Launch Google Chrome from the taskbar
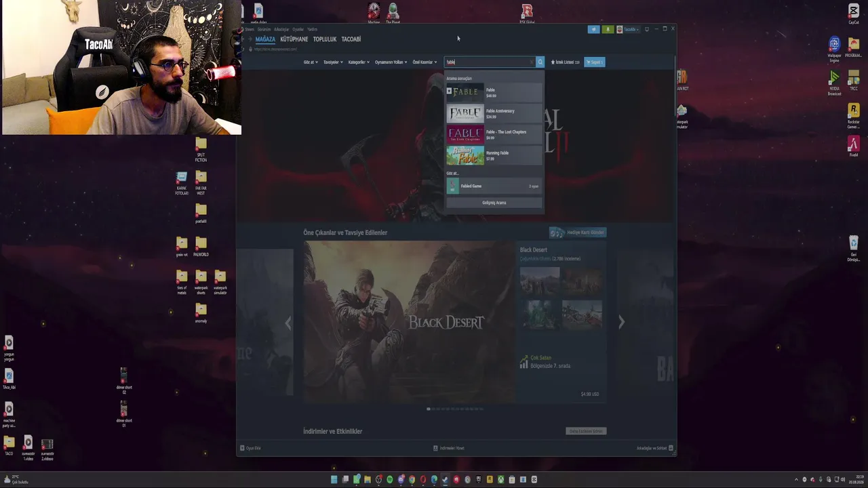Image resolution: width=868 pixels, height=488 pixels. [412, 480]
